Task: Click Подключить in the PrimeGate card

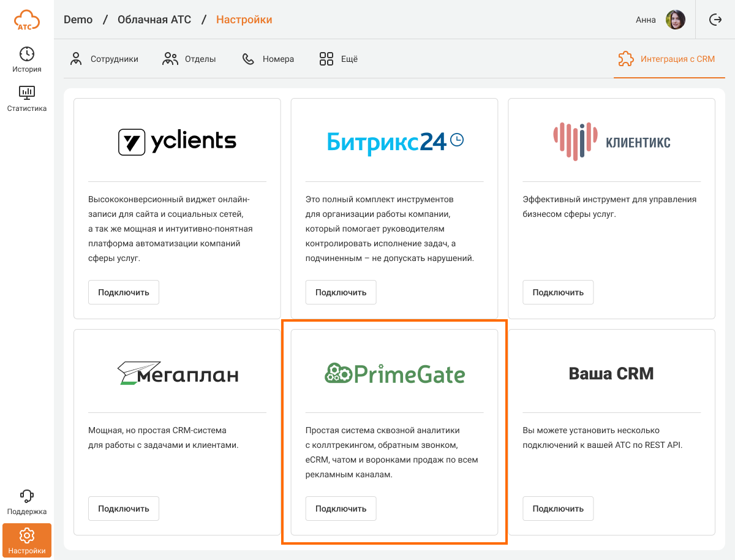Action: 341,509
